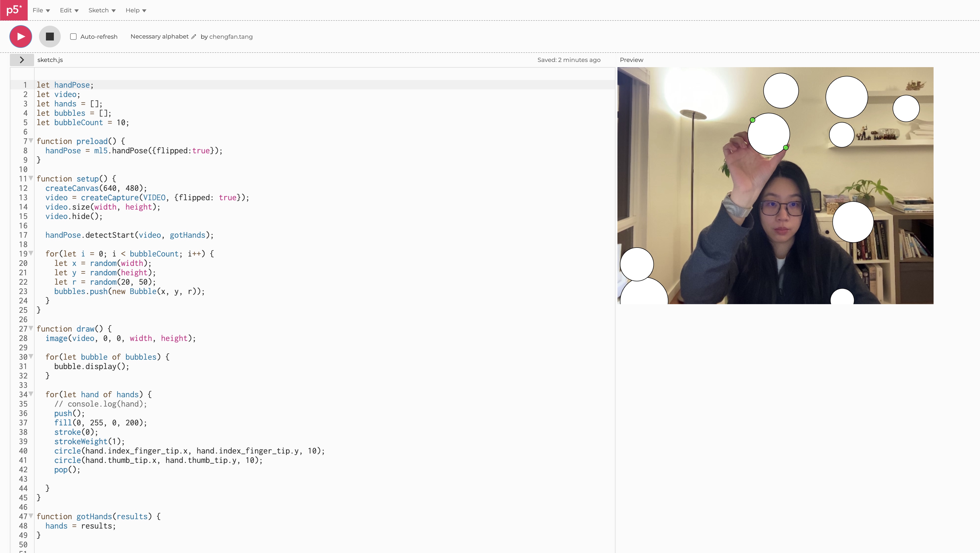
Task: Click the fill(0, 255, 0, 200) line
Action: click(101, 423)
